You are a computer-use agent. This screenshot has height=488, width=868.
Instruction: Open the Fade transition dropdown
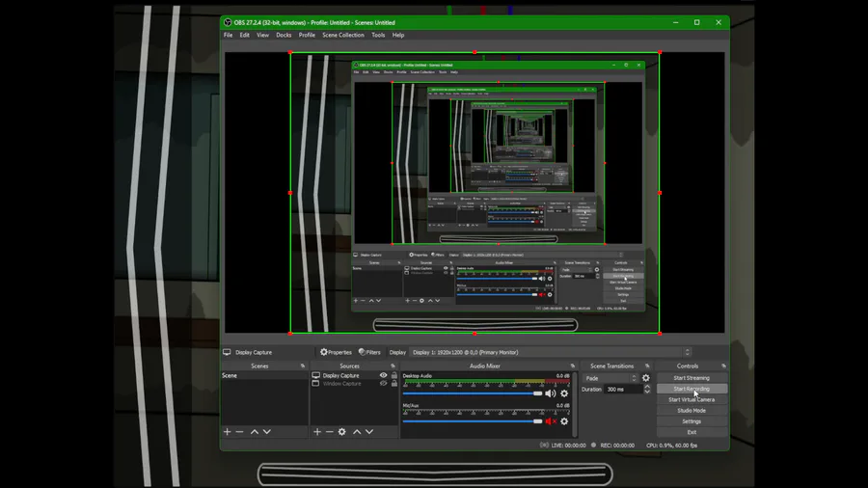pyautogui.click(x=611, y=378)
